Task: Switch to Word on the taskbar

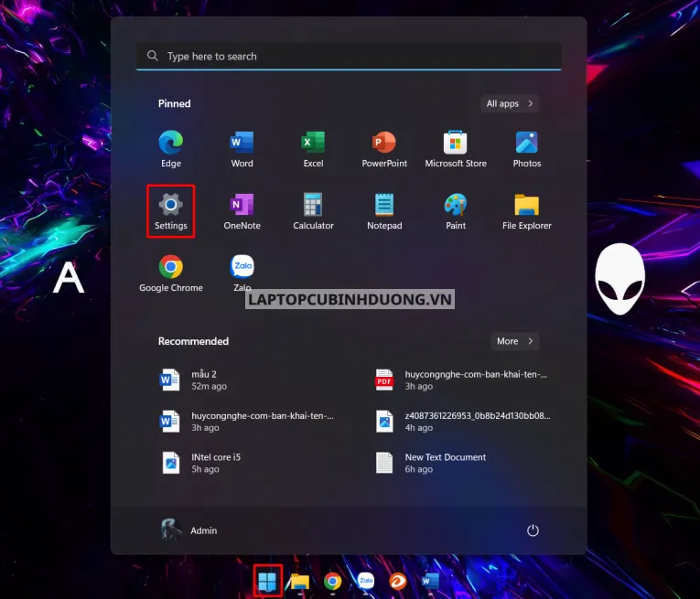Action: click(x=430, y=582)
